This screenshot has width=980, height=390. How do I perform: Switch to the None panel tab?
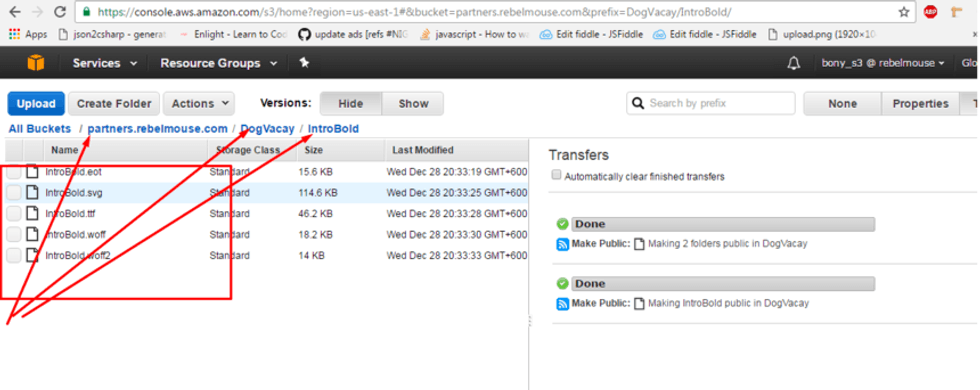(x=842, y=104)
